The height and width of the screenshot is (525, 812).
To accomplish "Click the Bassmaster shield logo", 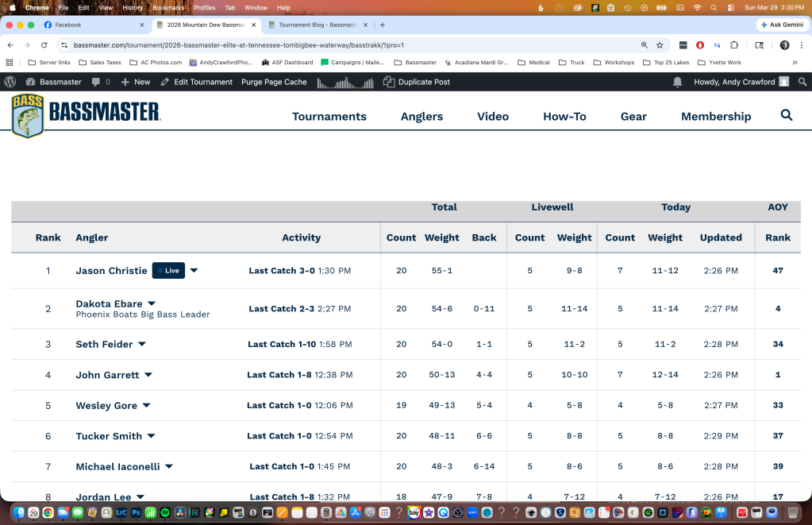I will click(27, 116).
